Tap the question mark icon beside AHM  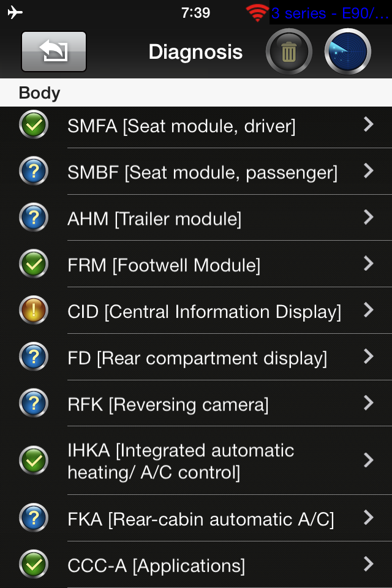click(x=34, y=218)
